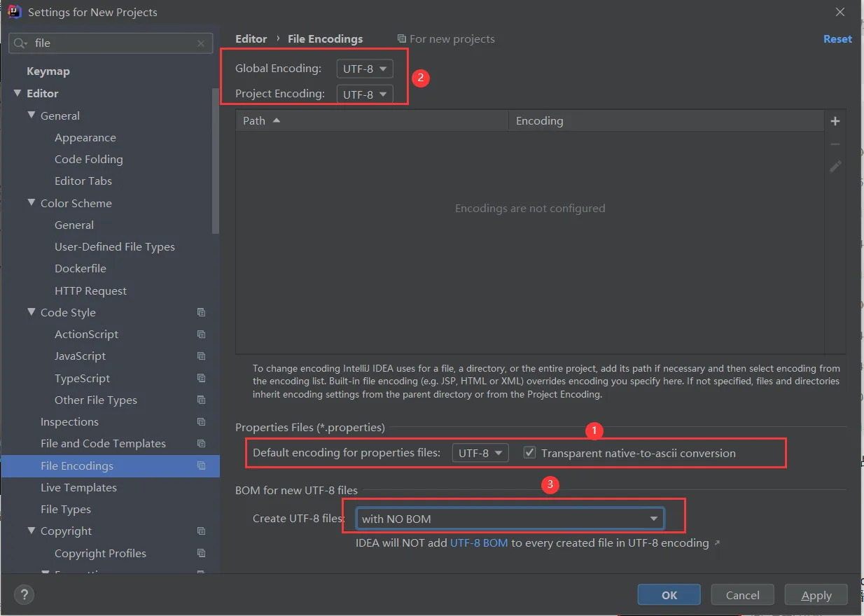Image resolution: width=864 pixels, height=616 pixels.
Task: Open the Create UTF-8 files dropdown
Action: click(510, 519)
